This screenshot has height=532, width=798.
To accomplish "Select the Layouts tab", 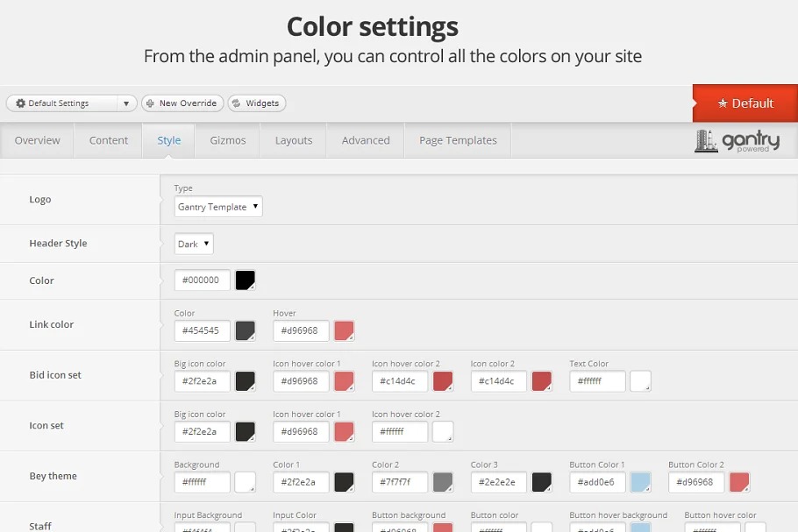I will coord(294,140).
